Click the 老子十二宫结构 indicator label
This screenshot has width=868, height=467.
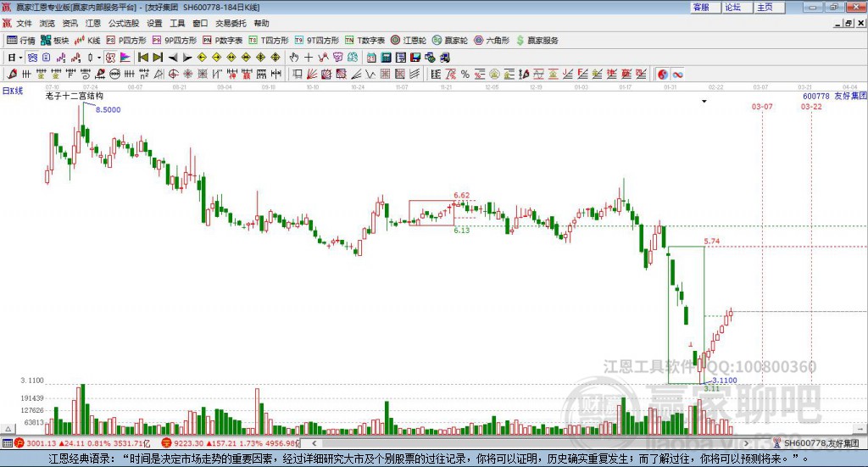(75, 96)
